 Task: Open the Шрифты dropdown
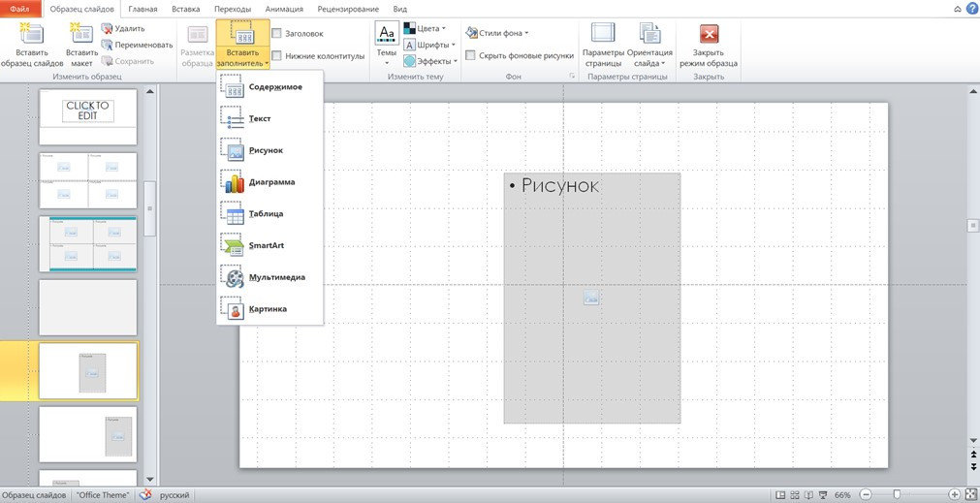[428, 45]
